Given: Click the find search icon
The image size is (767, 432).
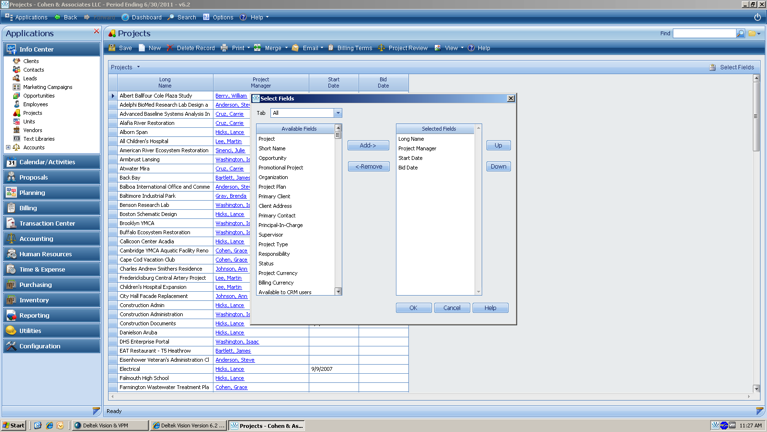Looking at the screenshot, I should click(x=741, y=33).
